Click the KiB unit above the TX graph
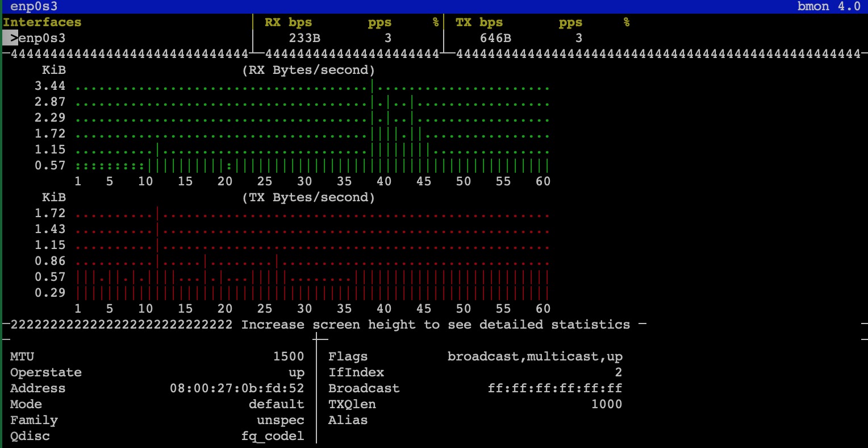868x448 pixels. click(54, 197)
